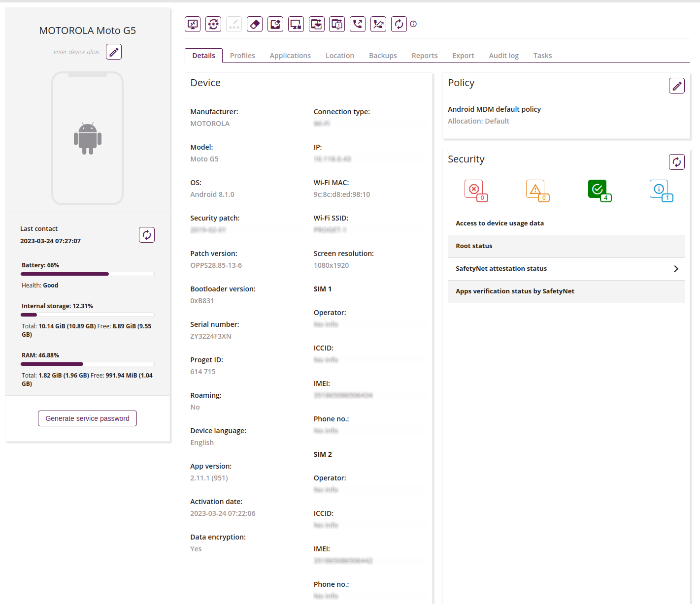The width and height of the screenshot is (700, 604).
Task: Click the transfer download to device icon
Action: pos(317,24)
